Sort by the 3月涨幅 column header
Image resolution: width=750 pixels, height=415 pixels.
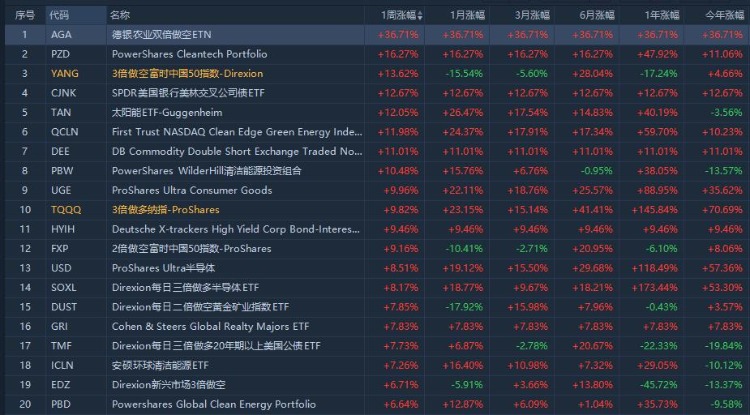click(x=532, y=15)
